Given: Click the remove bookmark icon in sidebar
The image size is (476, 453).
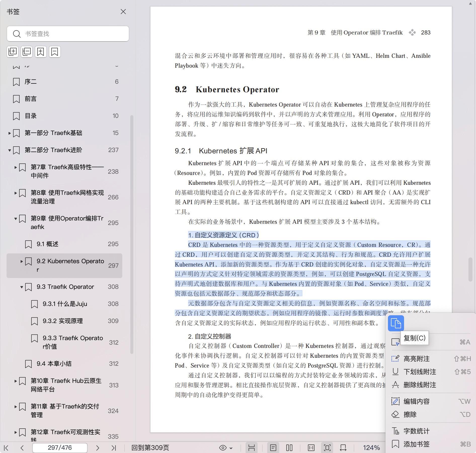Looking at the screenshot, I should coord(55,52).
